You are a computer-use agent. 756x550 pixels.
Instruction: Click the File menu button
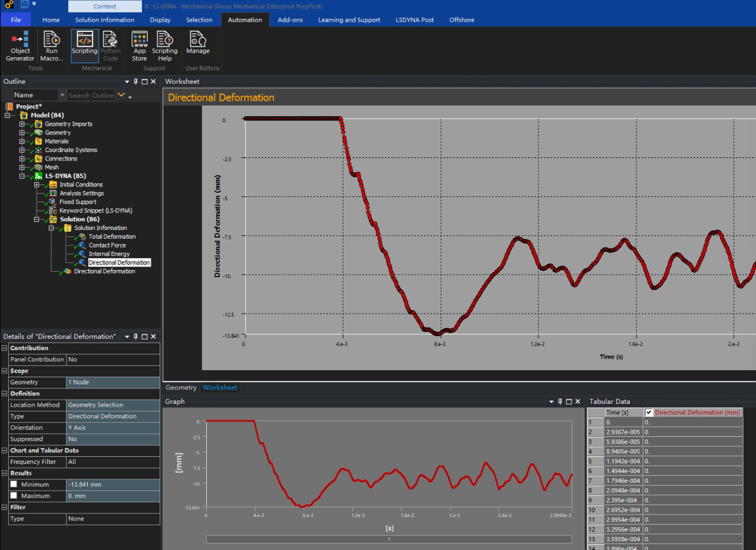coord(16,20)
